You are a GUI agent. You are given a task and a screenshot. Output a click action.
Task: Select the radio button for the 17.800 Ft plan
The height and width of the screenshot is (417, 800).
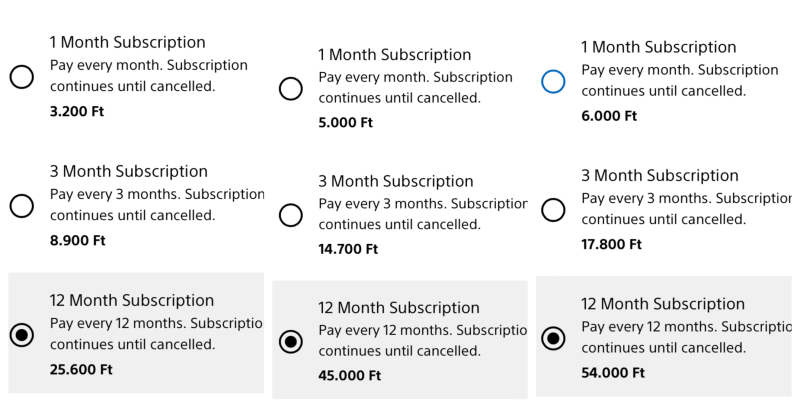click(x=553, y=210)
